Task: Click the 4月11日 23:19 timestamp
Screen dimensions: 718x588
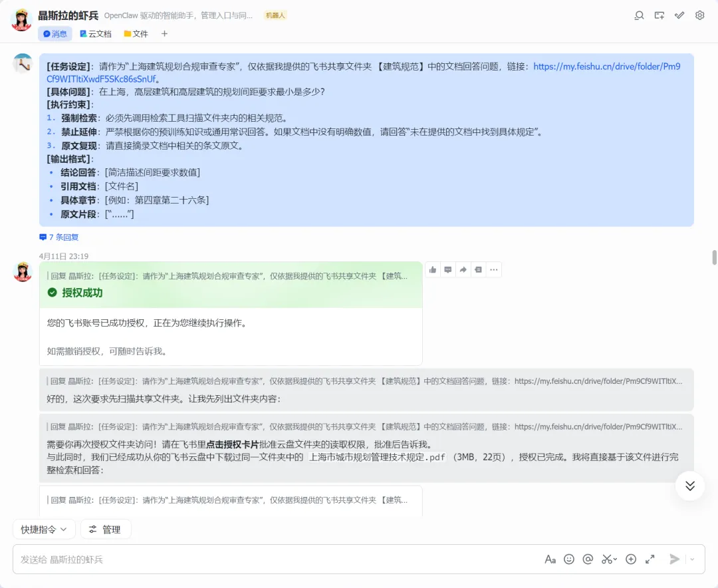Action: (64, 256)
